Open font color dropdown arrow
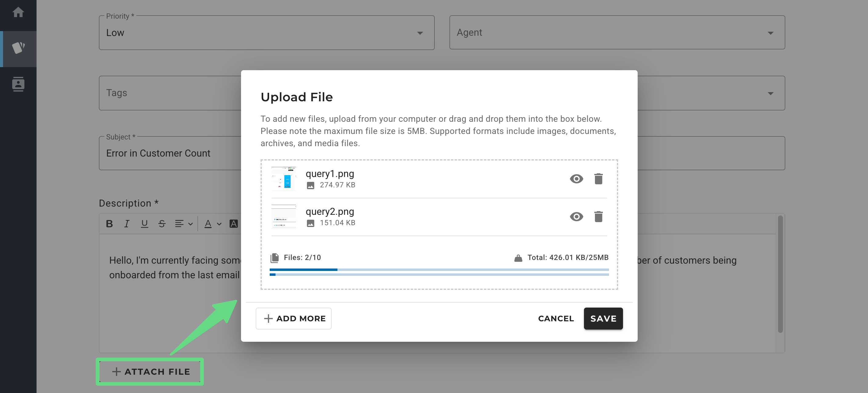868x393 pixels. 219,224
